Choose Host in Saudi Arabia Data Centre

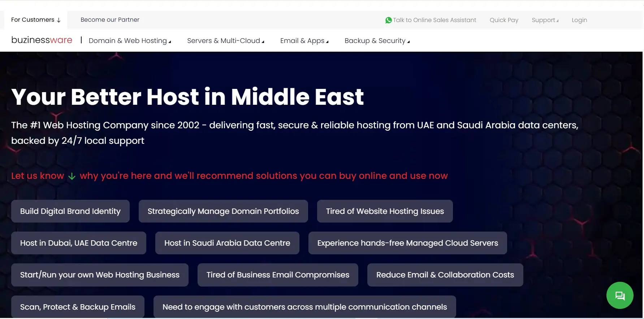(227, 243)
